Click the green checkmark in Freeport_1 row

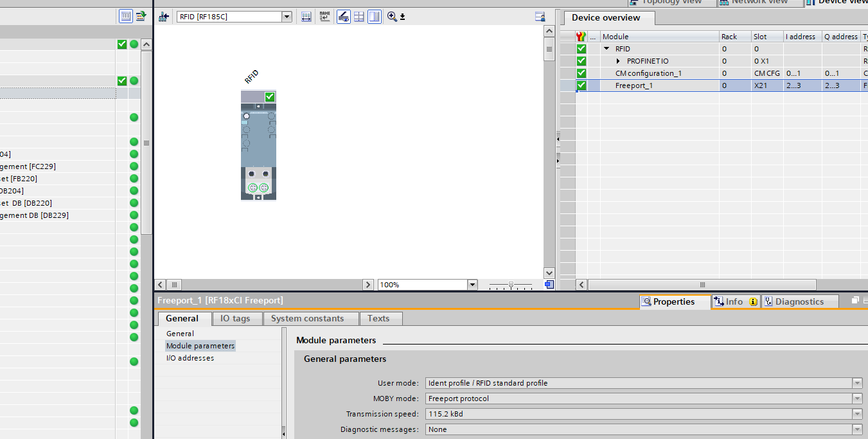click(x=581, y=85)
